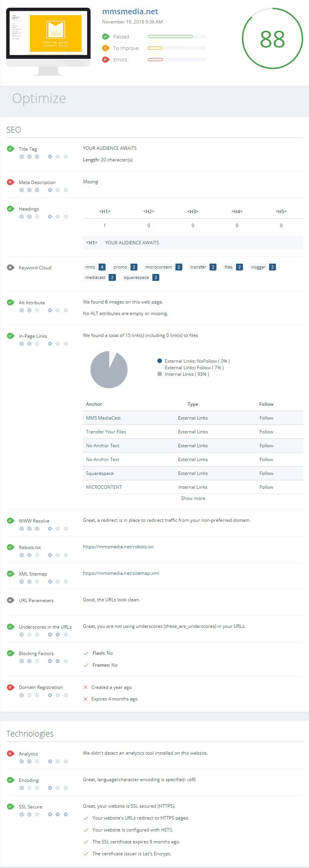Open the Transfer Your Files anchor link

pyautogui.click(x=106, y=432)
